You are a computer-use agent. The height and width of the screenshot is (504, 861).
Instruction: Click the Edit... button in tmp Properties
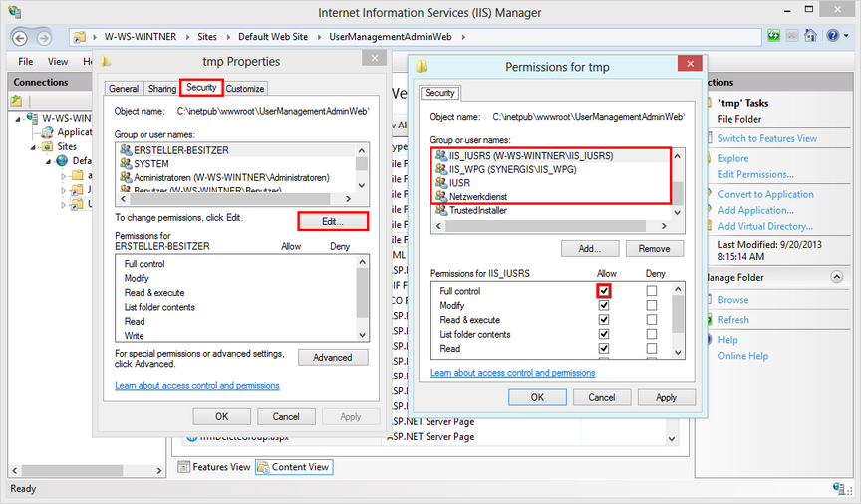pos(333,221)
